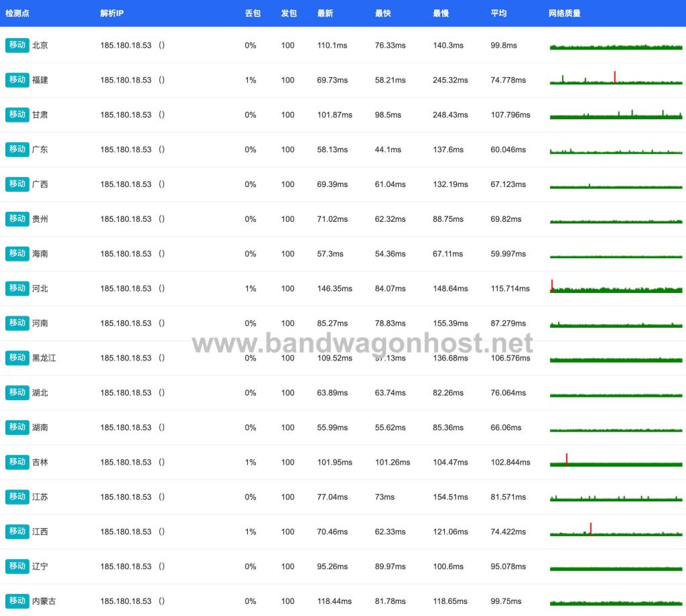The width and height of the screenshot is (686, 616).
Task: Click the 移动 badge beside 北京
Action: coord(17,45)
